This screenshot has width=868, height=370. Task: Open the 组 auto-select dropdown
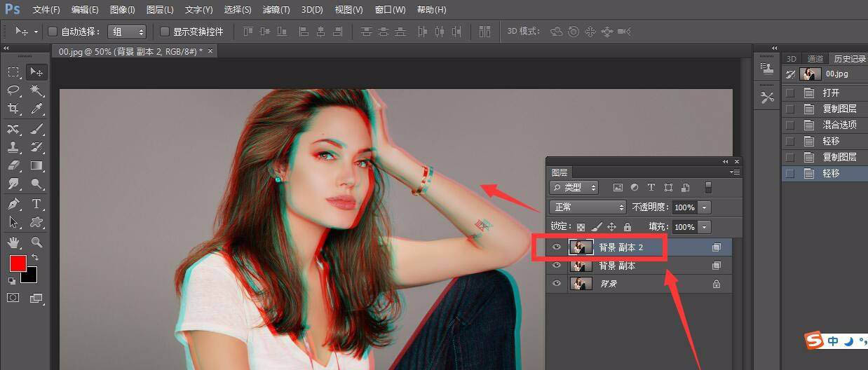(x=127, y=32)
